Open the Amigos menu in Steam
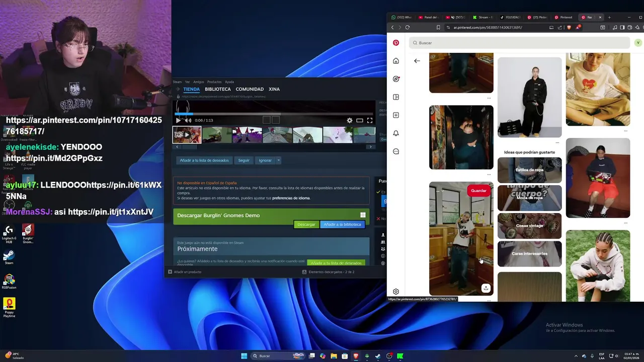The image size is (644, 362). tap(199, 81)
